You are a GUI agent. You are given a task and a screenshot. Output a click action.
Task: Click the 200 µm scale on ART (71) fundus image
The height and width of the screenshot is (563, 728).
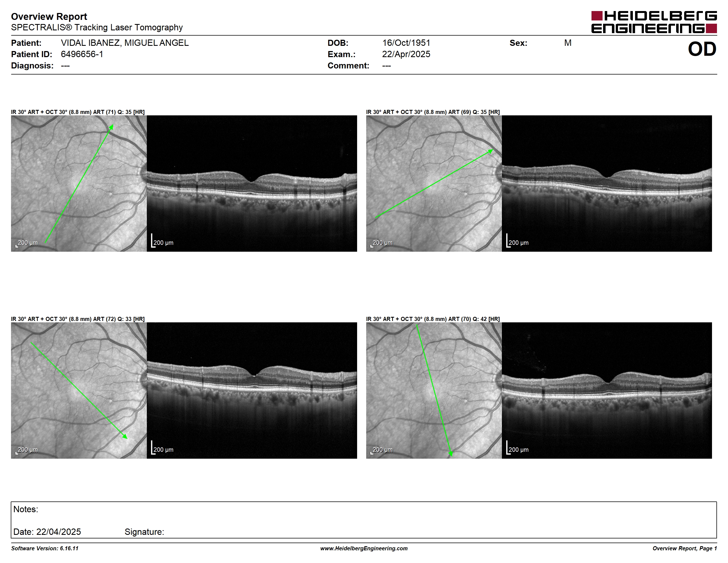[27, 243]
